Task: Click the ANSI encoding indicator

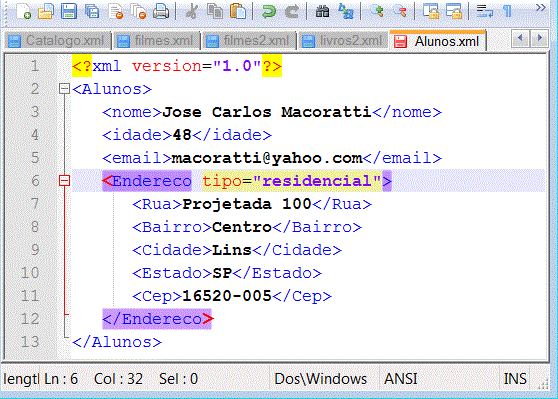Action: pyautogui.click(x=400, y=379)
